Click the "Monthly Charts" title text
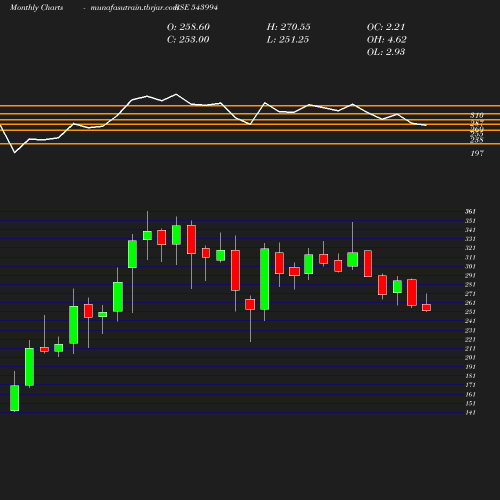Viewport: 500px width, 500px height. 37,7
